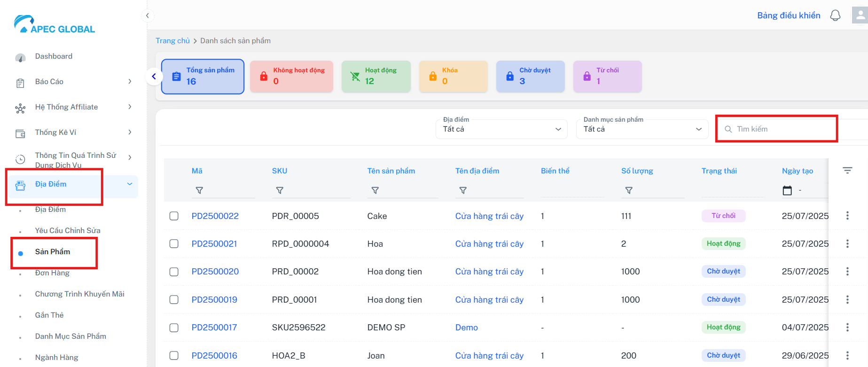Click the notification bell icon
This screenshot has width=868, height=367.
835,16
